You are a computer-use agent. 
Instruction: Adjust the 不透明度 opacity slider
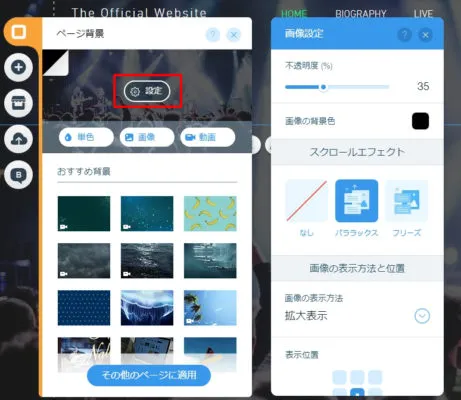(x=323, y=87)
